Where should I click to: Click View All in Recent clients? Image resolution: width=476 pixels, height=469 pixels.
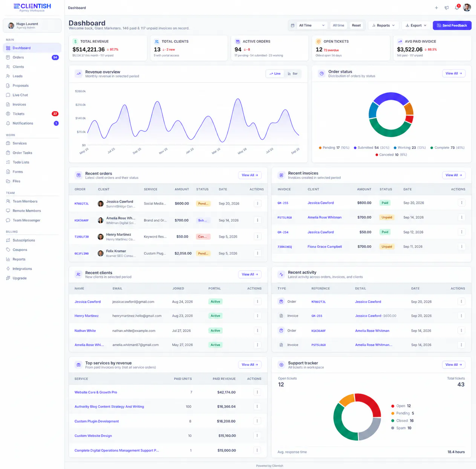pyautogui.click(x=250, y=274)
